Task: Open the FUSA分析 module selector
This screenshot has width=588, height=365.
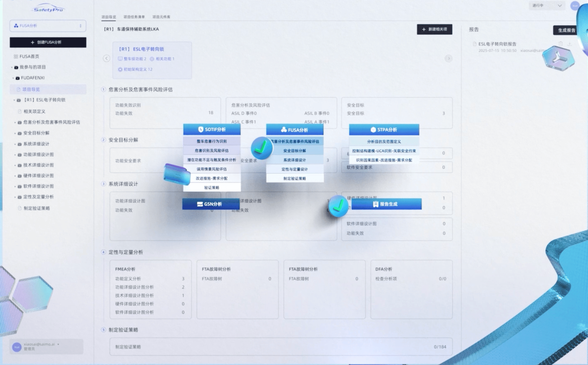Action: point(48,26)
